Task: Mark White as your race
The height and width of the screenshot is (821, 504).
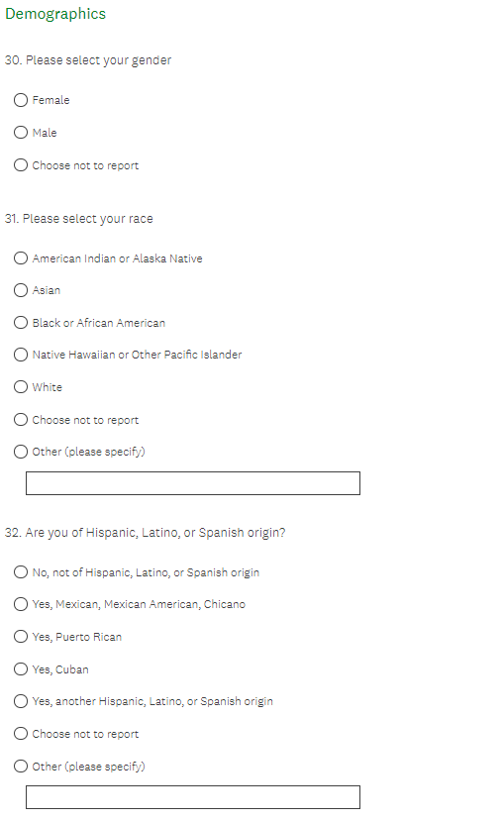Action: tap(21, 387)
